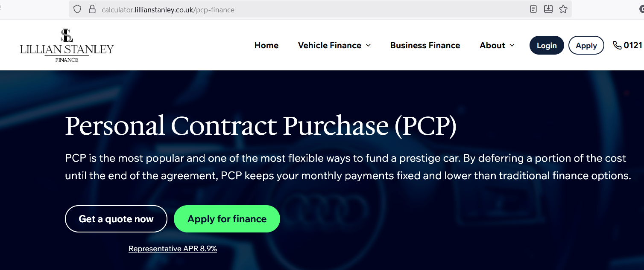Open the Representative APR 8.9% link
The height and width of the screenshot is (270, 644).
point(173,249)
